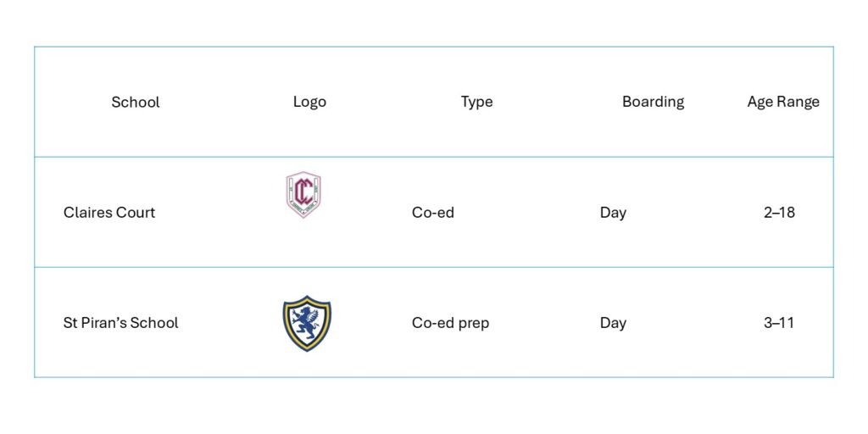Screen dimensions: 868x434
Task: Select the Logo column header
Action: (x=309, y=102)
